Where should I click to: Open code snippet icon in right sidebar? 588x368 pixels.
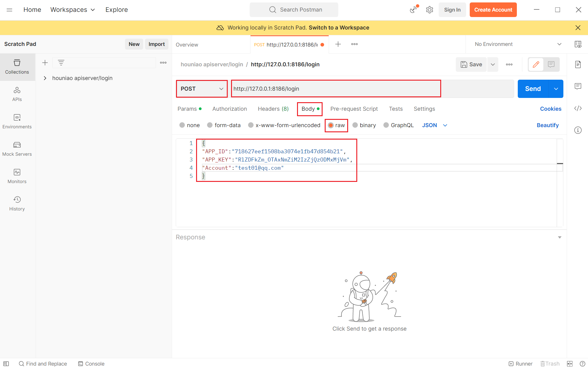[578, 108]
